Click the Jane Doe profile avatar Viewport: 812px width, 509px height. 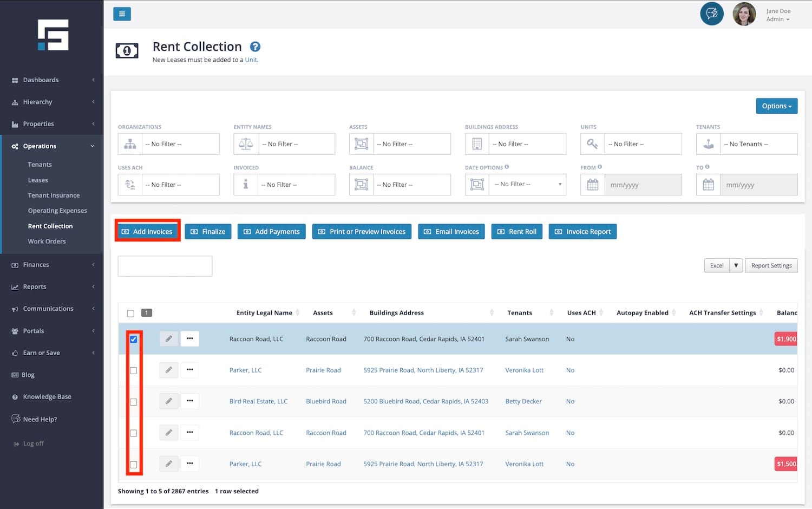tap(744, 15)
